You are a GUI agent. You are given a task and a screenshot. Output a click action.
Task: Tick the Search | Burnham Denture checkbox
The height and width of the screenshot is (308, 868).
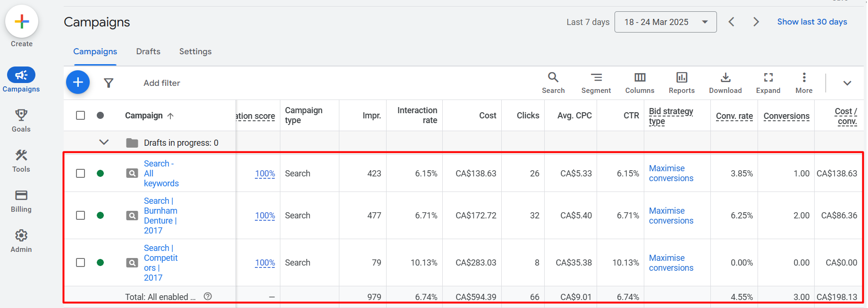point(81,216)
